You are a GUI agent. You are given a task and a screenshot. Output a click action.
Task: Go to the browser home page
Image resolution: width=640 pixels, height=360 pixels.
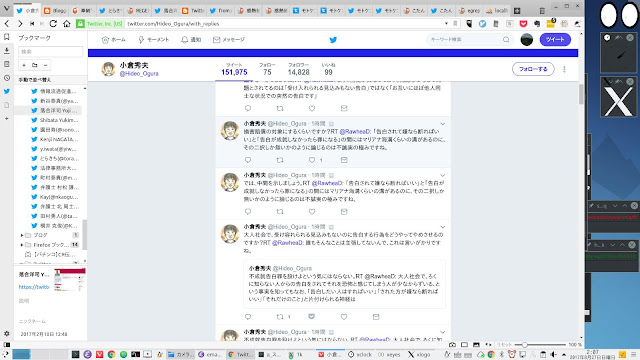(x=67, y=24)
